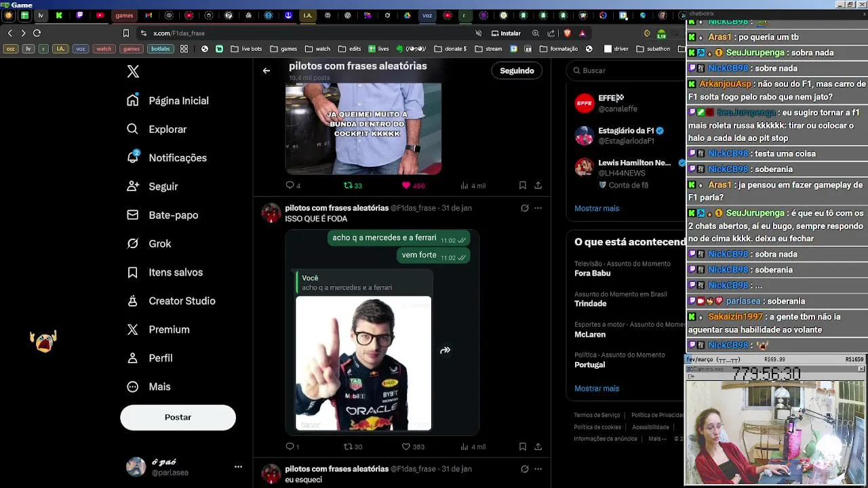Open Seguir in X sidebar
The width and height of the screenshot is (868, 488).
coord(153,186)
